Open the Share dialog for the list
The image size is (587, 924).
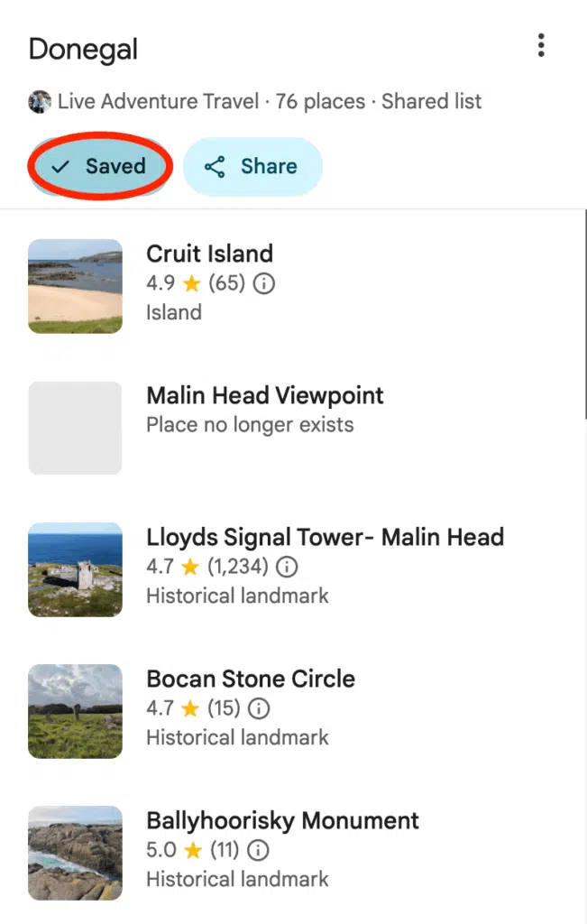252,166
